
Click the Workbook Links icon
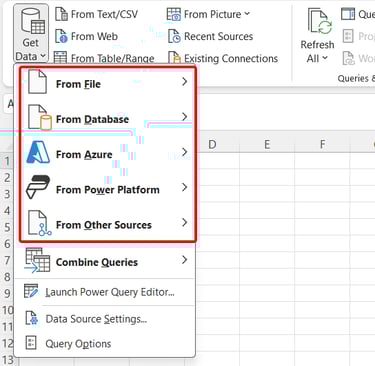(x=349, y=58)
